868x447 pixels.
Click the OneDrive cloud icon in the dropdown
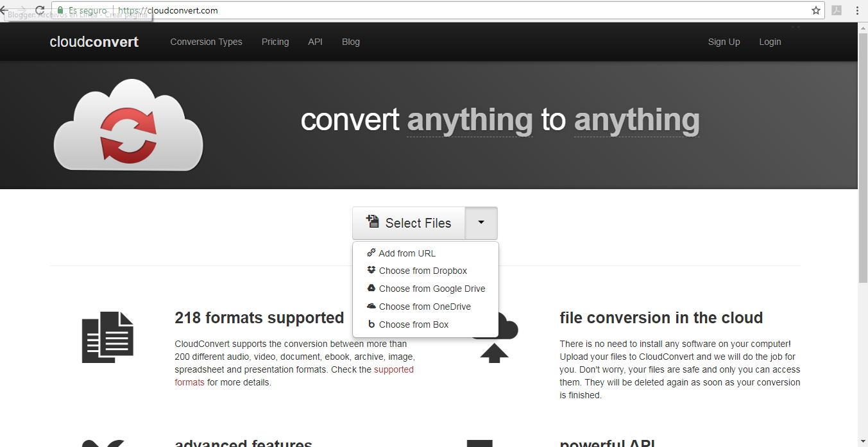coord(371,307)
